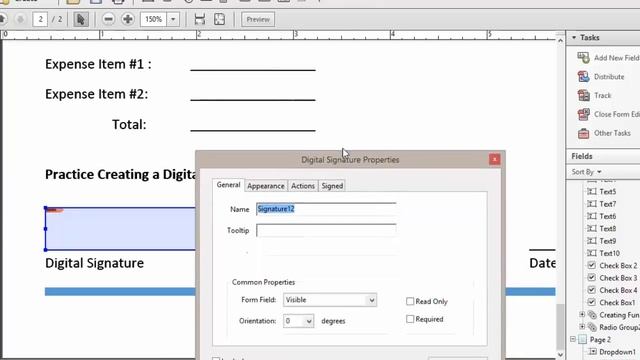Viewport: 640px width, 360px height.
Task: Click the 'Digital Signature' label text
Action: click(x=94, y=263)
